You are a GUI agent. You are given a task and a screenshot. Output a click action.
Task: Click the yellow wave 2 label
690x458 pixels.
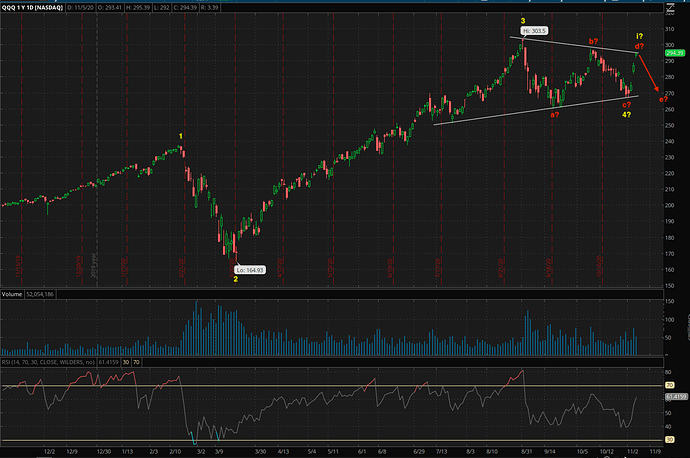tap(235, 279)
